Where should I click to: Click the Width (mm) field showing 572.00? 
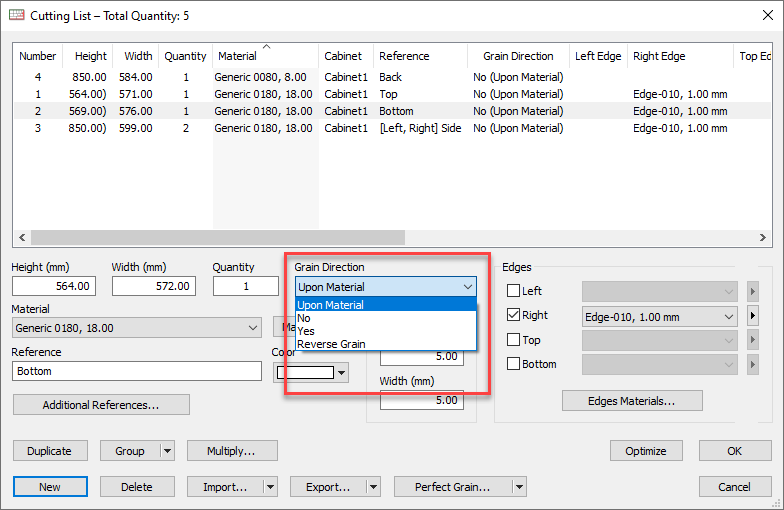(154, 286)
